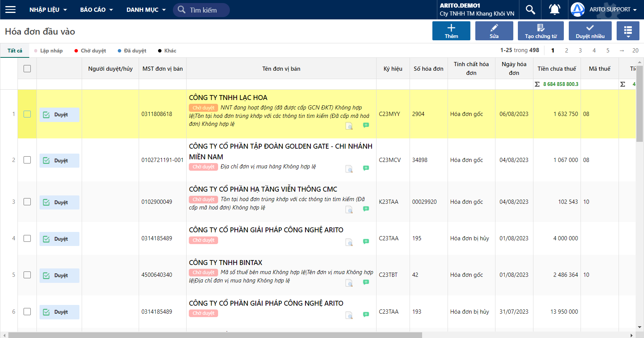
Task: Select checkbox for row 4 invoice 195
Action: click(27, 238)
